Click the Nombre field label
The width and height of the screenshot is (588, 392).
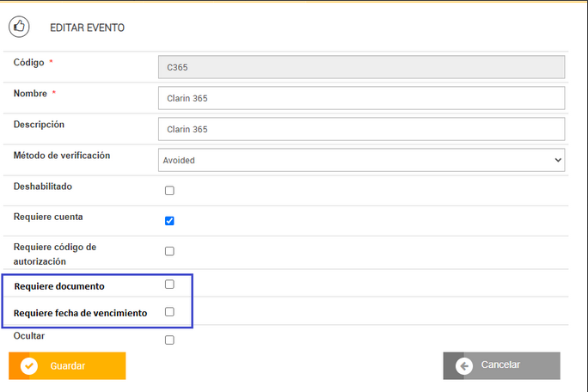pyautogui.click(x=31, y=93)
